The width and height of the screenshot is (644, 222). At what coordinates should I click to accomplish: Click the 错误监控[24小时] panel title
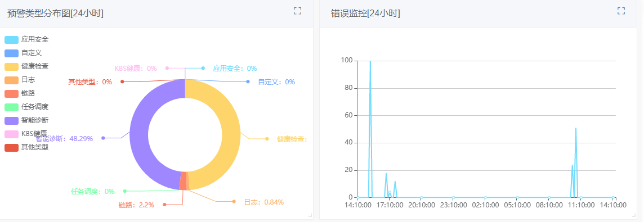tap(365, 13)
